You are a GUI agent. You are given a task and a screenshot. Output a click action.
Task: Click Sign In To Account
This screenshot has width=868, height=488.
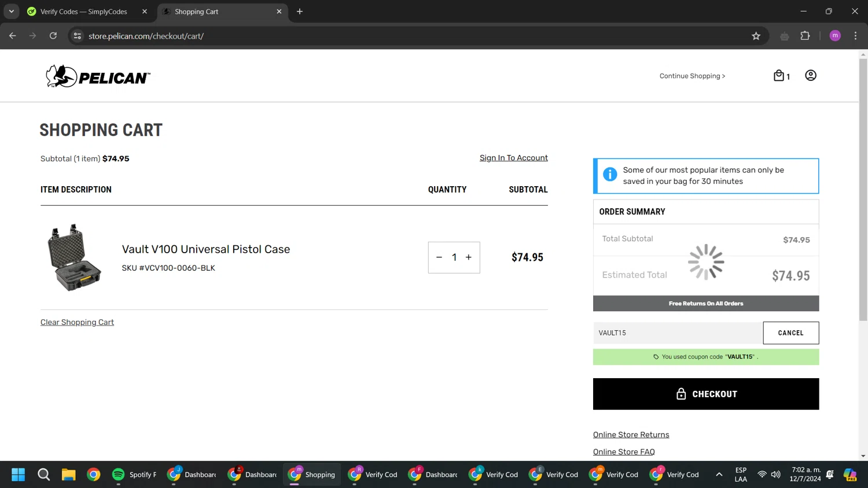(513, 158)
